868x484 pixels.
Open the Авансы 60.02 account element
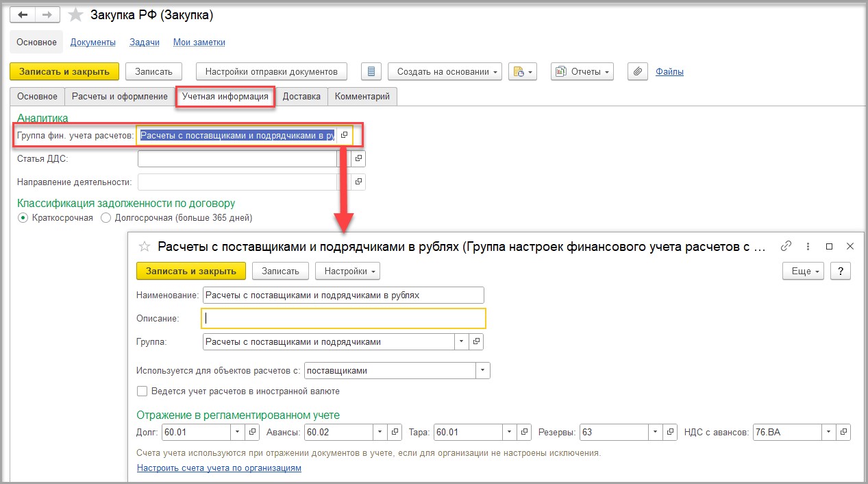395,432
